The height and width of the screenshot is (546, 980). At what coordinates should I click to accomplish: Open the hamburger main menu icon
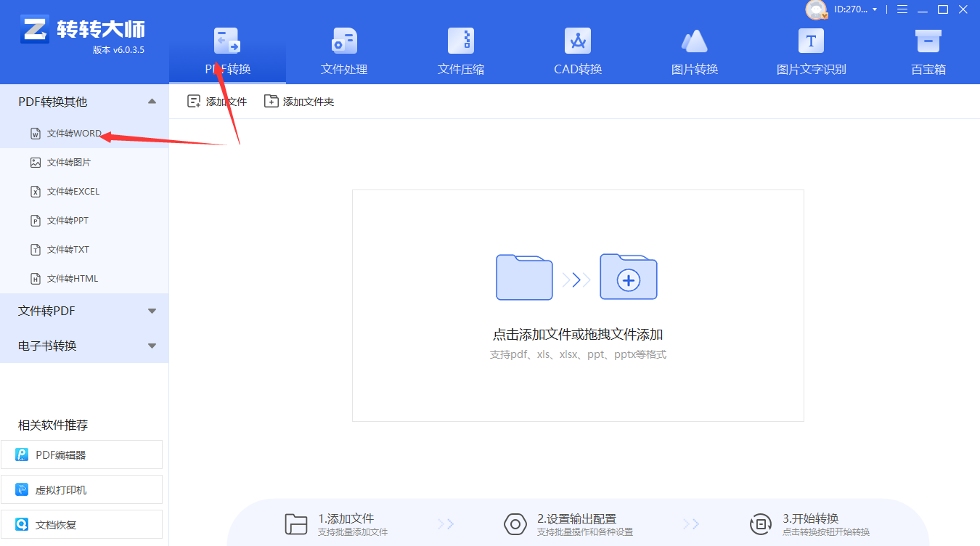pos(902,9)
